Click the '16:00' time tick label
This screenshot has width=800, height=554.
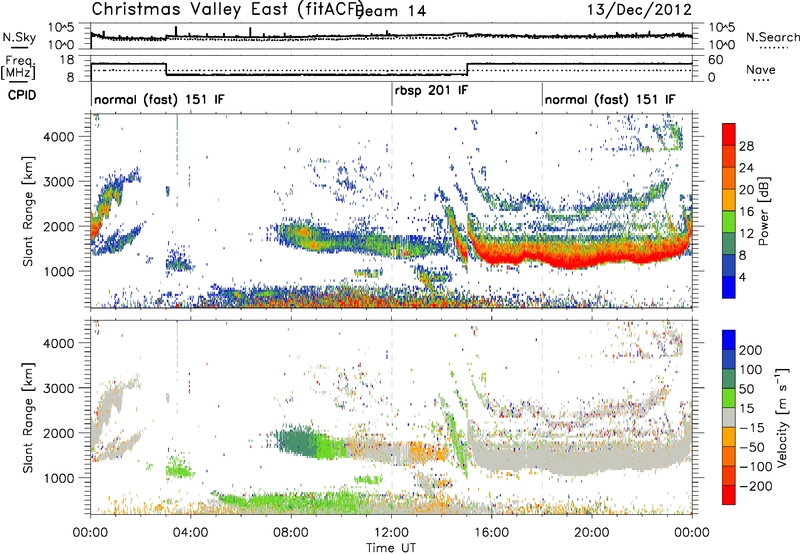[x=491, y=533]
